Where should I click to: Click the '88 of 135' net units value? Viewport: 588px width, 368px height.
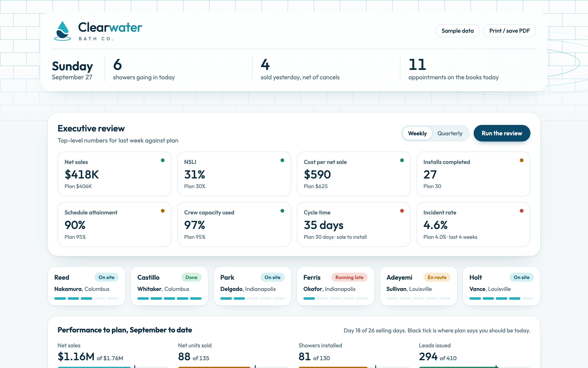[x=193, y=357]
